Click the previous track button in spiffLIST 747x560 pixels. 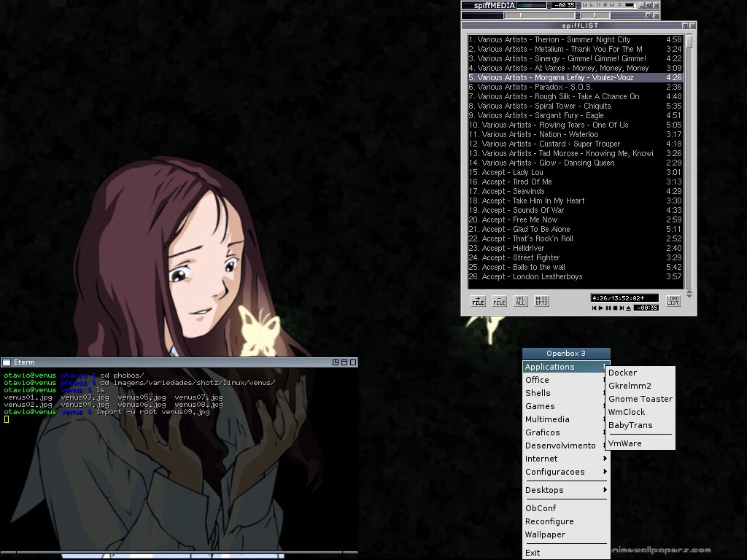click(594, 308)
